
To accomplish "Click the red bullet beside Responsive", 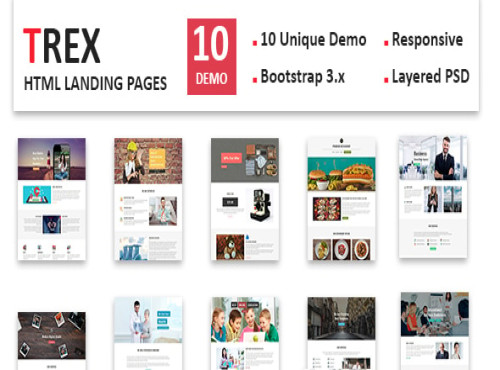I will click(x=386, y=43).
